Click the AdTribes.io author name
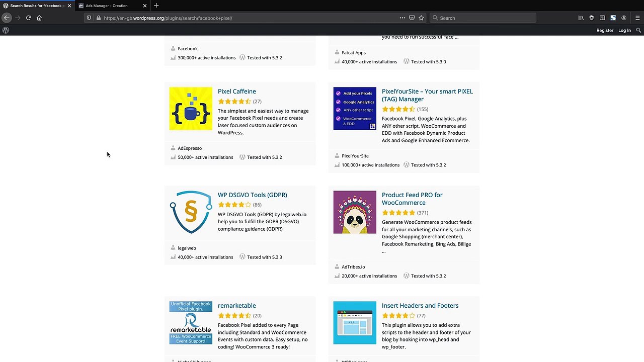The height and width of the screenshot is (362, 644). tap(353, 267)
